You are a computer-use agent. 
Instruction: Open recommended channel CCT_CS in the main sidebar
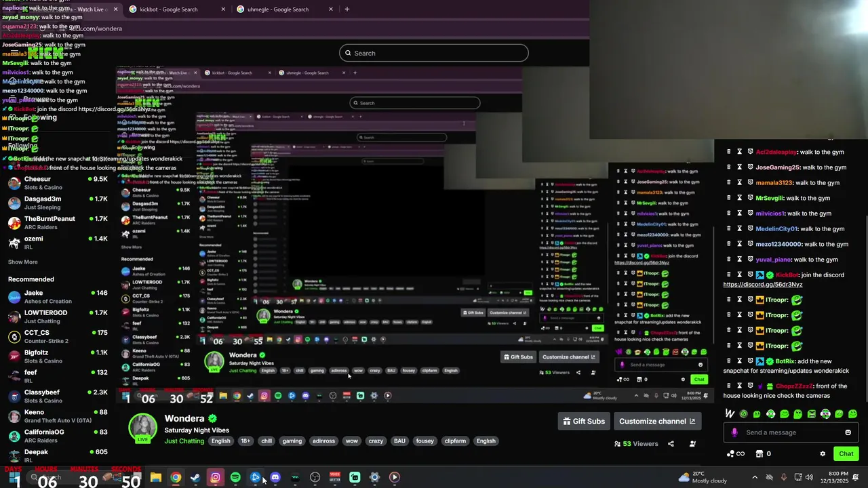tap(58, 336)
